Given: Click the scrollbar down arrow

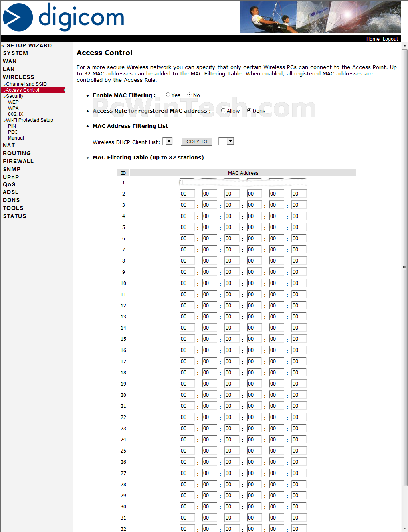Looking at the screenshot, I should point(404,528).
